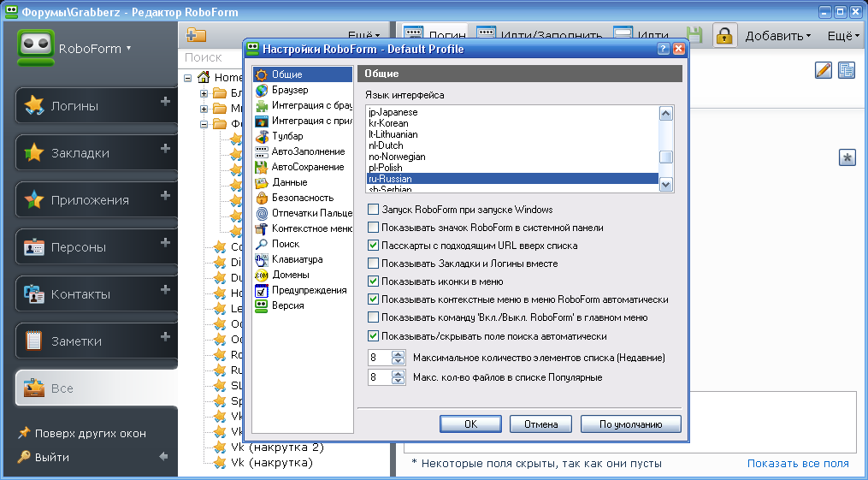Click the pencil edit icon

coord(824,70)
